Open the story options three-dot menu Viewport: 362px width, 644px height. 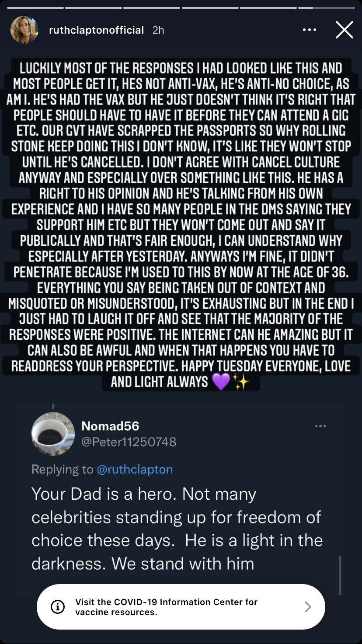pos(309,30)
